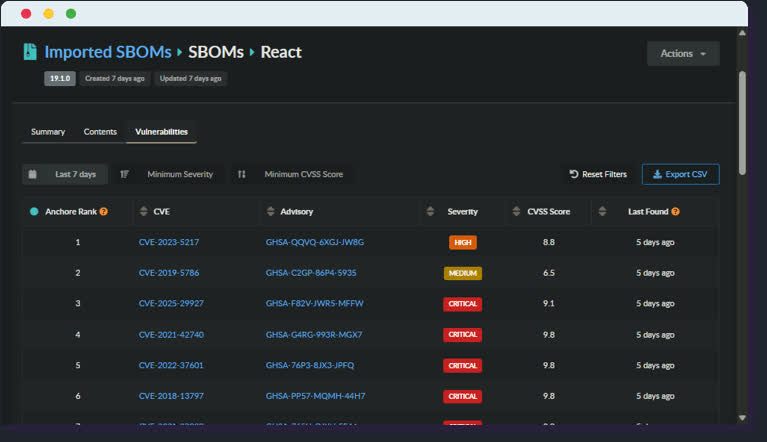Go to Imported SBOMs breadcrumb
This screenshot has height=442, width=767.
click(x=109, y=52)
